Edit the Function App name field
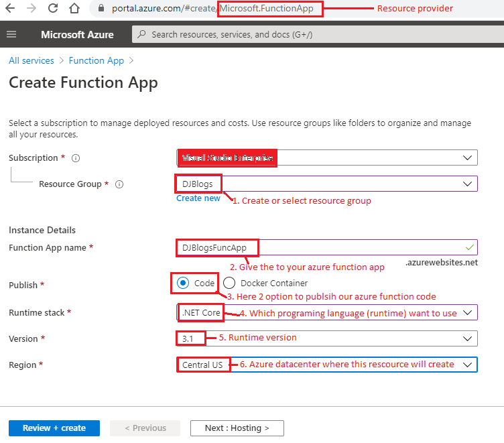504x443 pixels. 327,247
